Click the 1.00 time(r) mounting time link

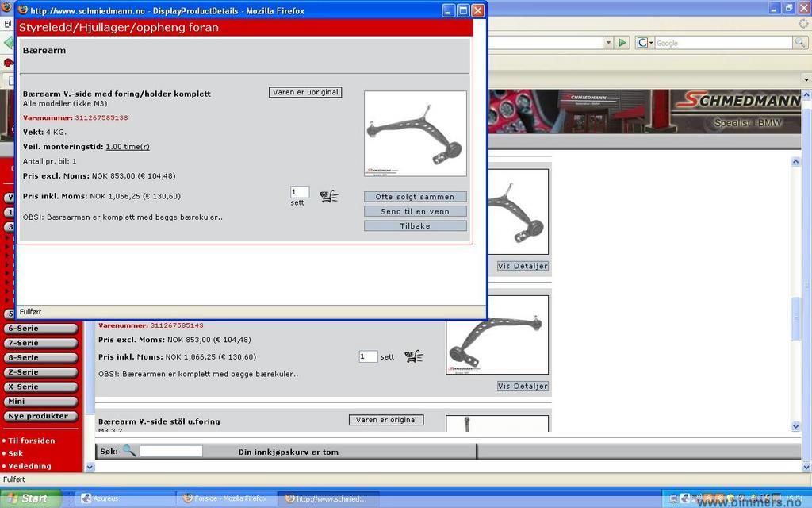pos(128,147)
